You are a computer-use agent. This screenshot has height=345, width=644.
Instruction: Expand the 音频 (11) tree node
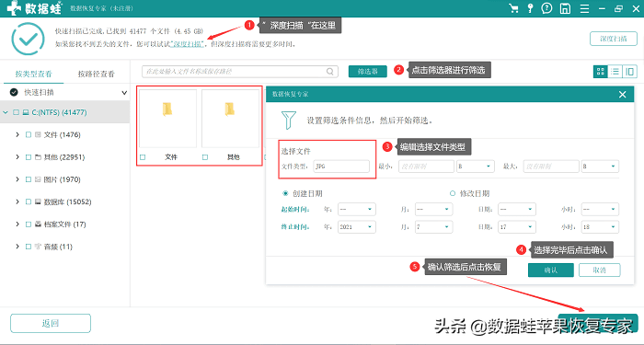[x=17, y=247]
